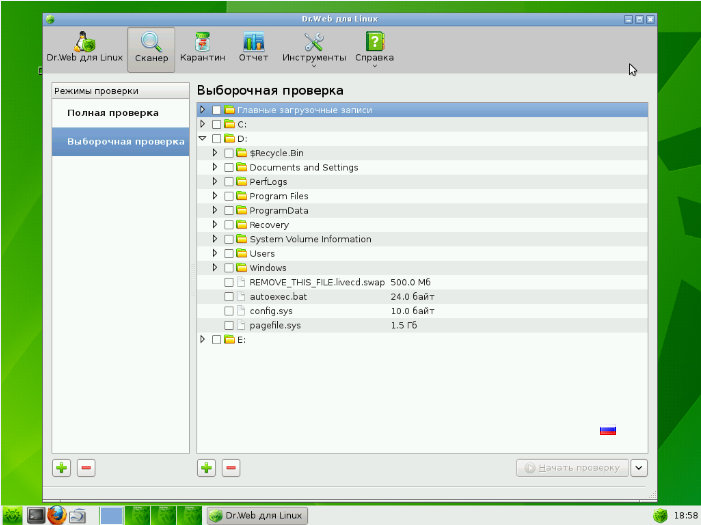701x525 pixels.
Task: Tick the REMOVE_THIS_FILE.livecd.swap checkbox
Action: coord(229,282)
